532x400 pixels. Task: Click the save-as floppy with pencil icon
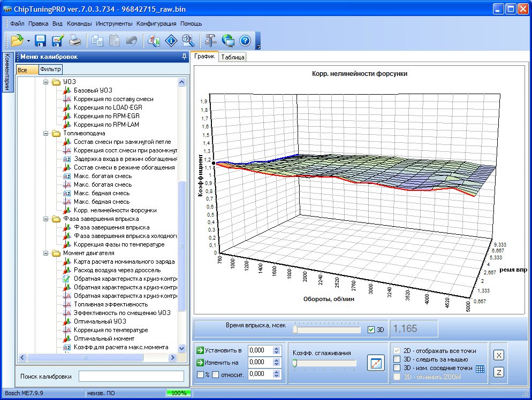point(58,41)
